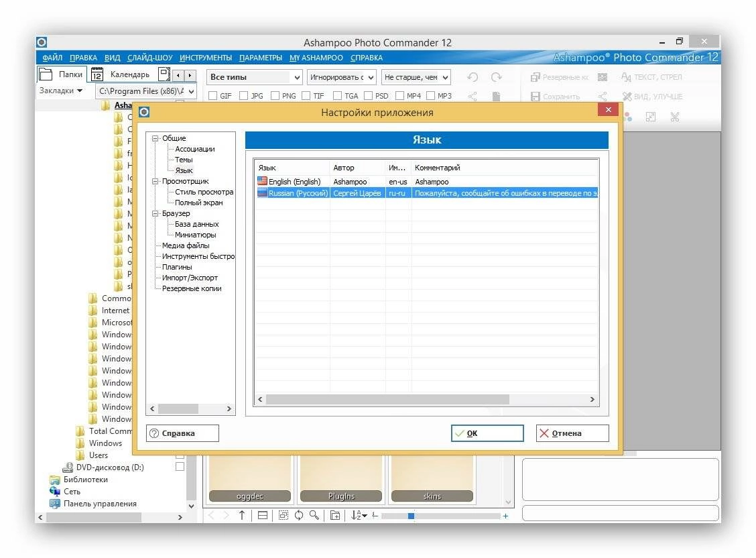The image size is (756, 558).
Task: Open the Игнорировать dropdown
Action: (341, 77)
